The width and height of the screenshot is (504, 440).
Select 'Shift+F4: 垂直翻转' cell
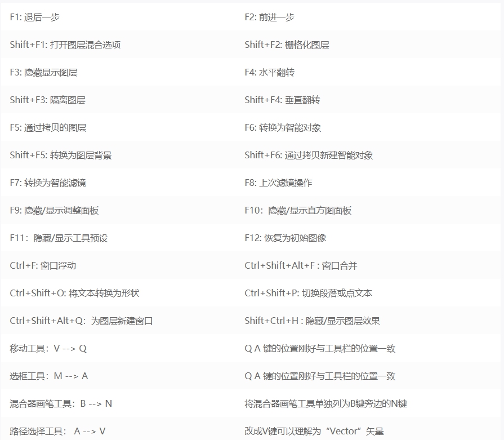point(282,100)
